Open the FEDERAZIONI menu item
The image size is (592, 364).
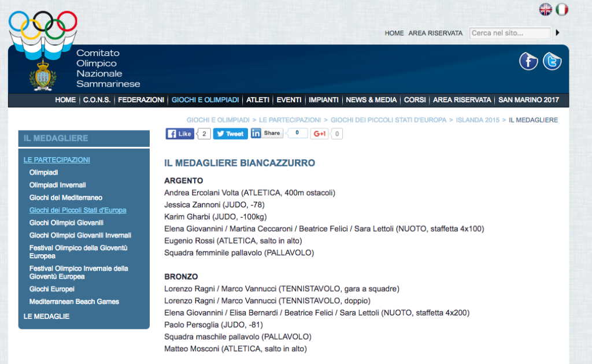[x=141, y=100]
